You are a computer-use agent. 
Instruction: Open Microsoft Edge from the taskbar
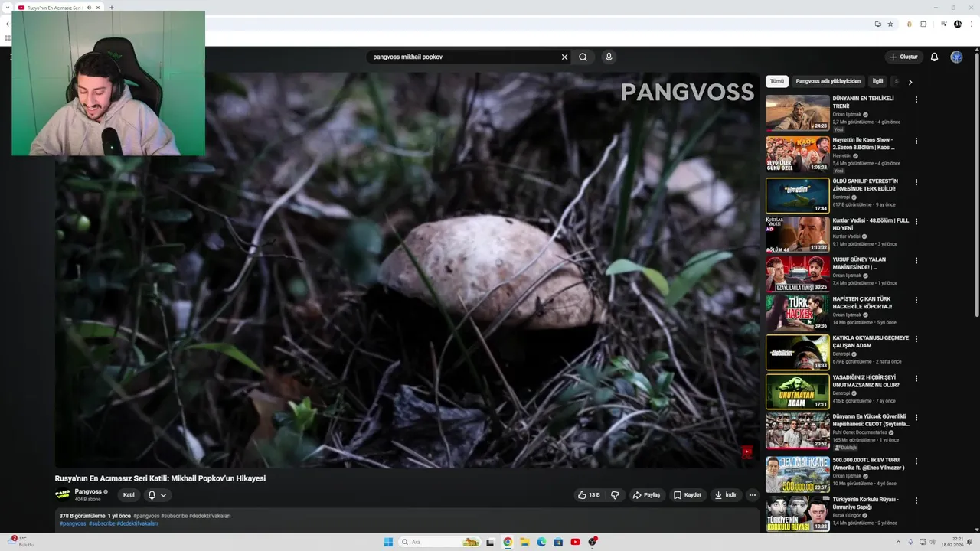coord(541,542)
